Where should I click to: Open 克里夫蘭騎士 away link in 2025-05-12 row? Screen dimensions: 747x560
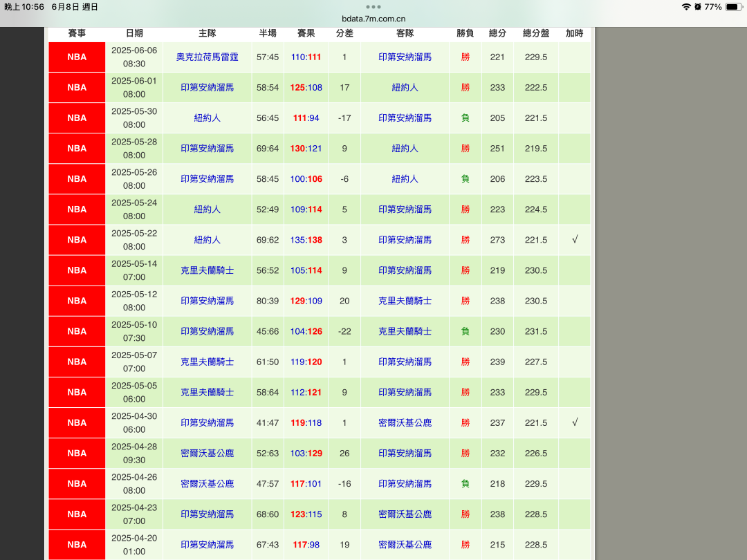pos(405,301)
